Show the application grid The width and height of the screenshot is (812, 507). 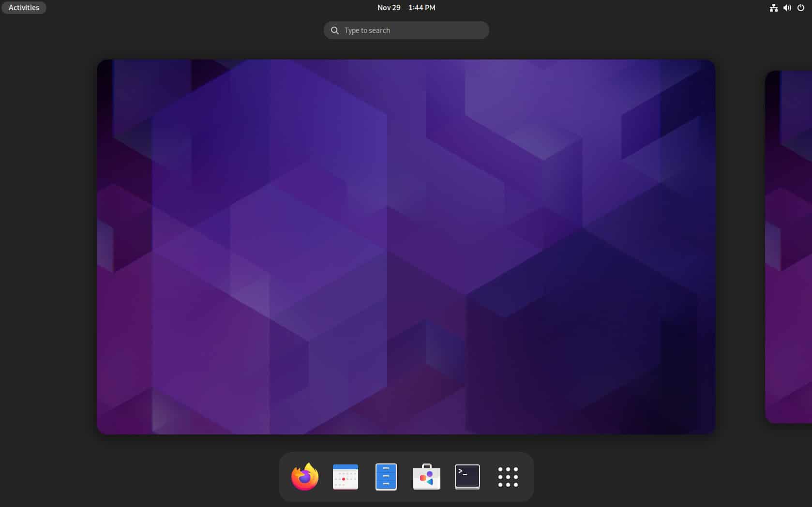click(x=507, y=477)
